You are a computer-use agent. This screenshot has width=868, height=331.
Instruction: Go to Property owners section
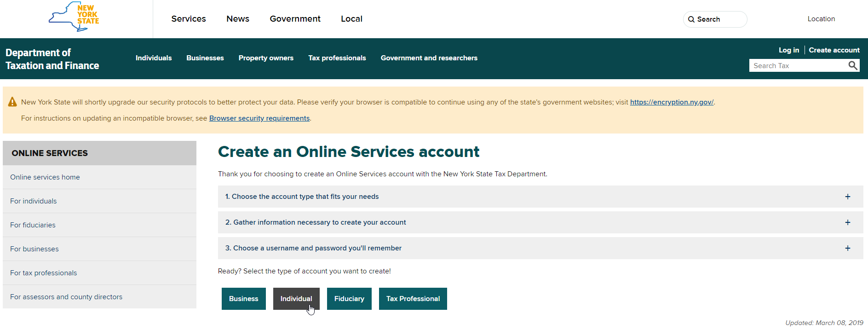[x=266, y=58]
